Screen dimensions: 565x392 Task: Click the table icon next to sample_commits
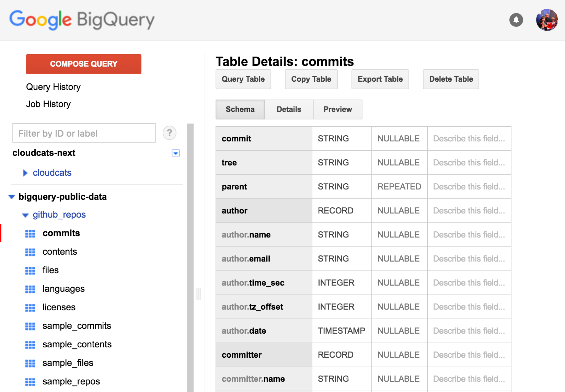coord(30,326)
